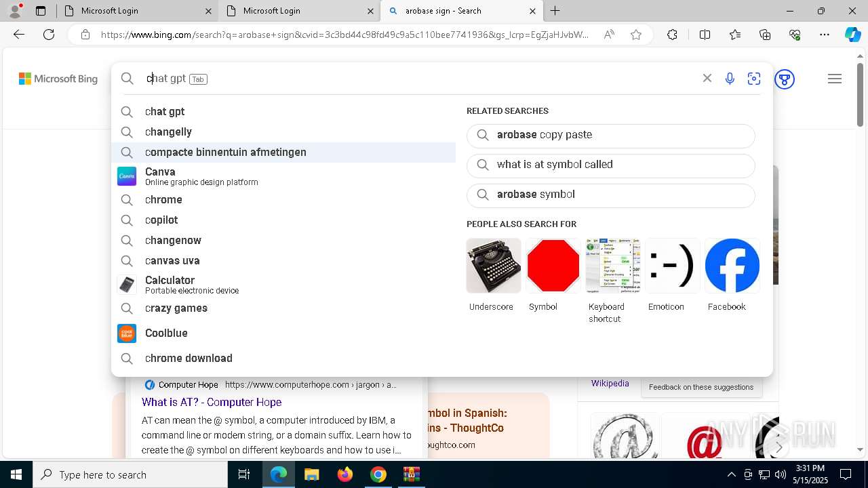Open Browser essentials icon
The height and width of the screenshot is (488, 868).
pyautogui.click(x=795, y=35)
